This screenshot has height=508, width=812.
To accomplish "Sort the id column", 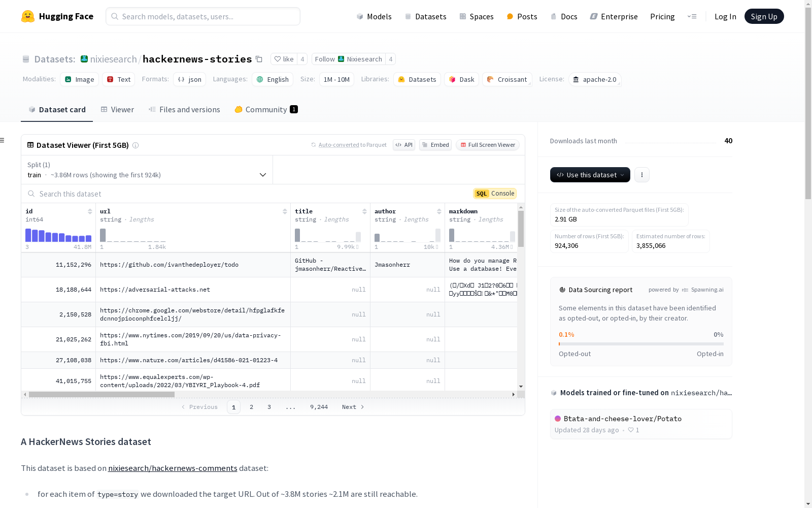I will (90, 211).
